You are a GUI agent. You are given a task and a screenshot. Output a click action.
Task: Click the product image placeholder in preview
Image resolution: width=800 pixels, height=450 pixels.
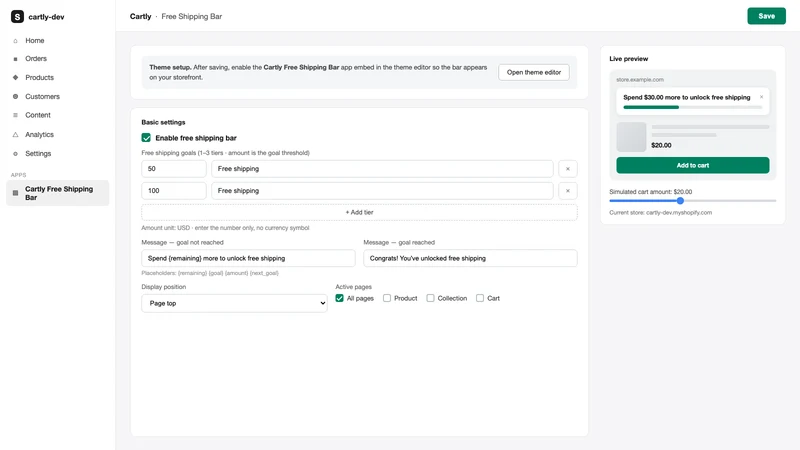[x=631, y=137]
